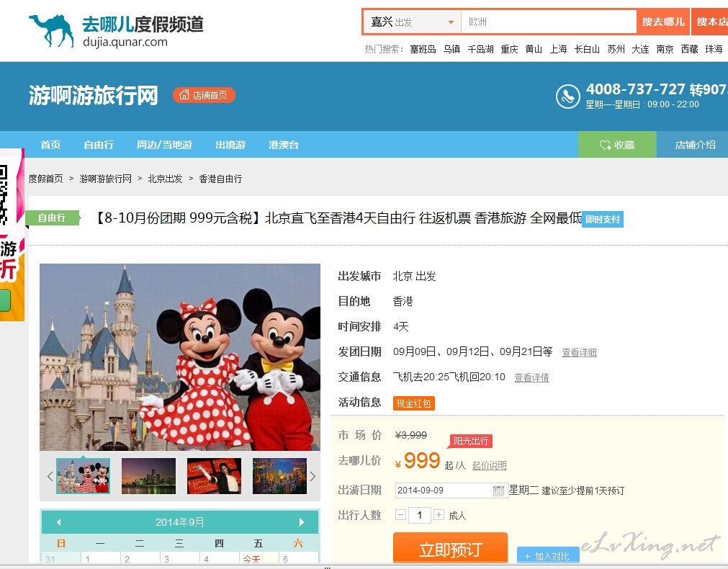Open hot search link 大连
This screenshot has width=728, height=569.
640,49
